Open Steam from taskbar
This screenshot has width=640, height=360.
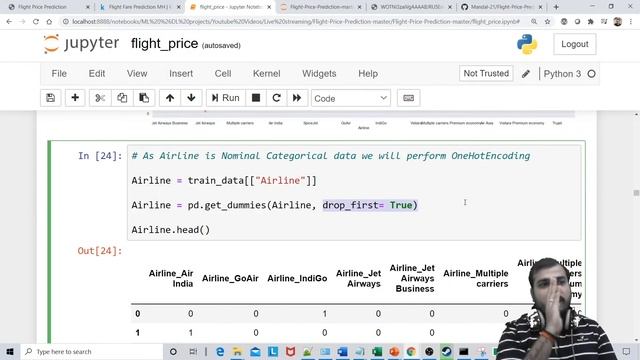(x=447, y=351)
